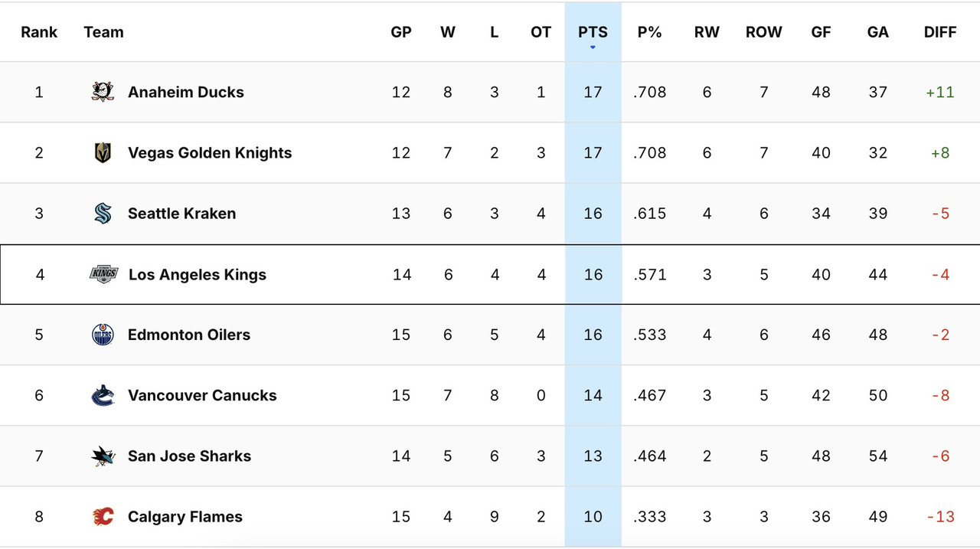980x549 pixels.
Task: Sort standings by the P% header
Action: pos(649,32)
